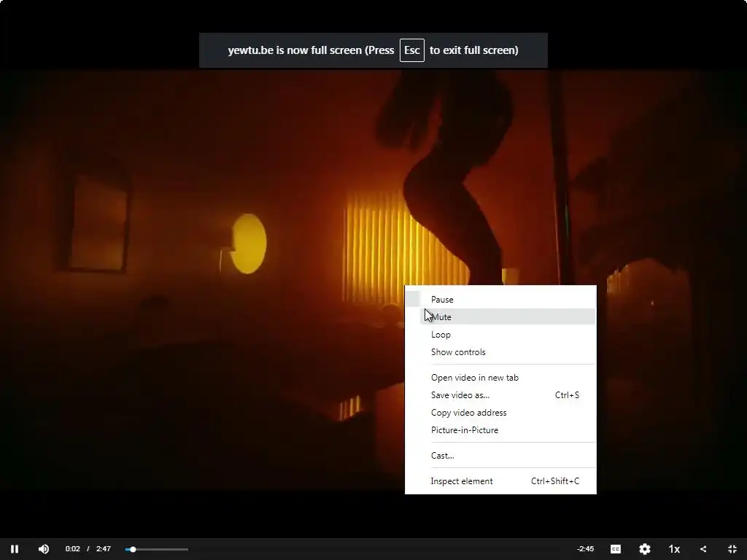The height and width of the screenshot is (560, 747).
Task: Click the 0:02 current time display
Action: point(72,549)
